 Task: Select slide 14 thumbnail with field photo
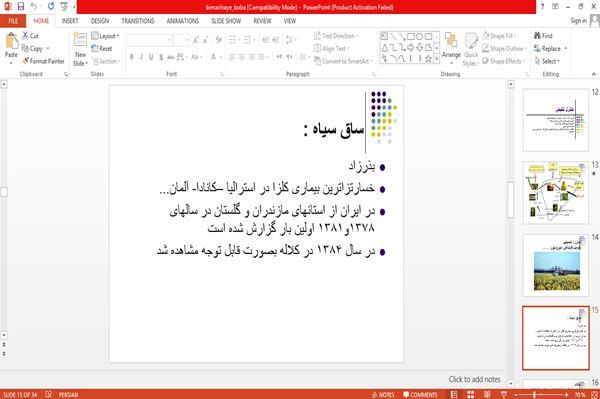[x=556, y=265]
